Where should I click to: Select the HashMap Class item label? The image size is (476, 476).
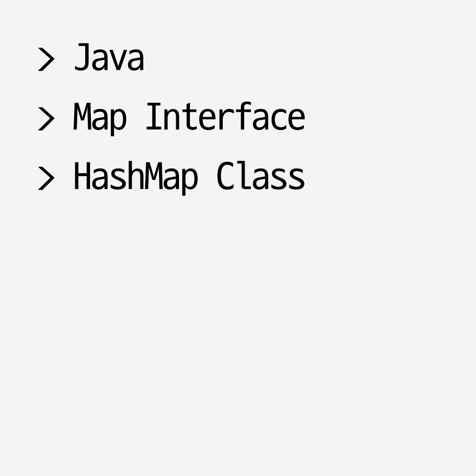(189, 178)
